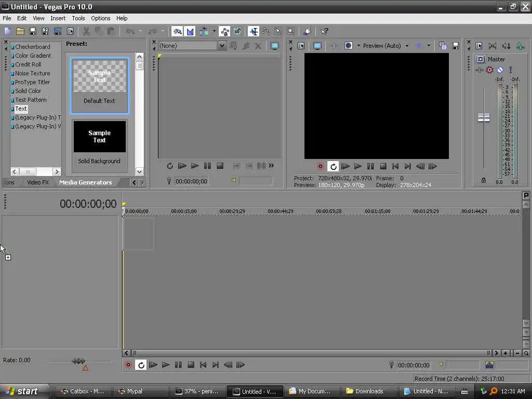This screenshot has width=532, height=399.
Task: Toggle the Master bus Mute icon
Action: (500, 70)
